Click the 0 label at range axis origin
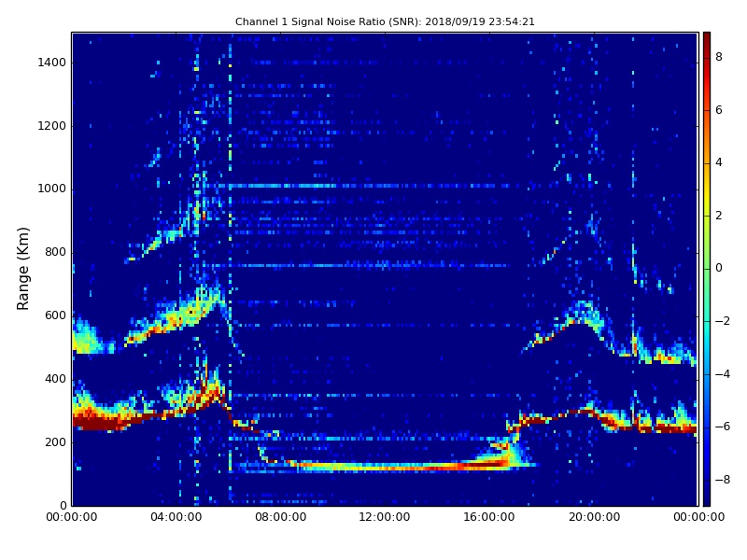Screen dimensions: 747x560 click(x=63, y=505)
